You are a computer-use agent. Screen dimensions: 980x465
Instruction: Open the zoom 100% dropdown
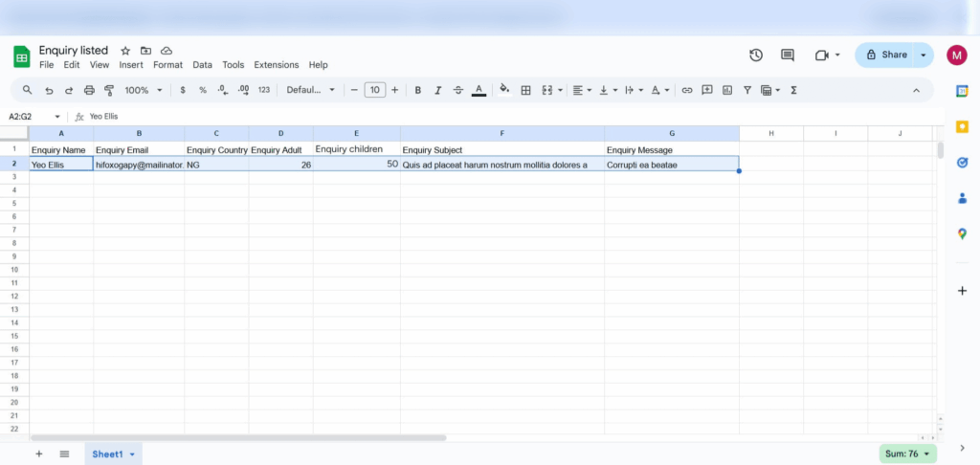tap(144, 90)
